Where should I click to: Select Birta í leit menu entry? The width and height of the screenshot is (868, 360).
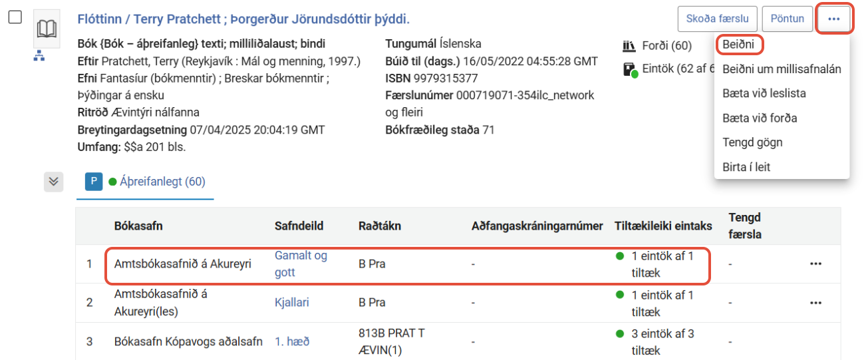(746, 167)
